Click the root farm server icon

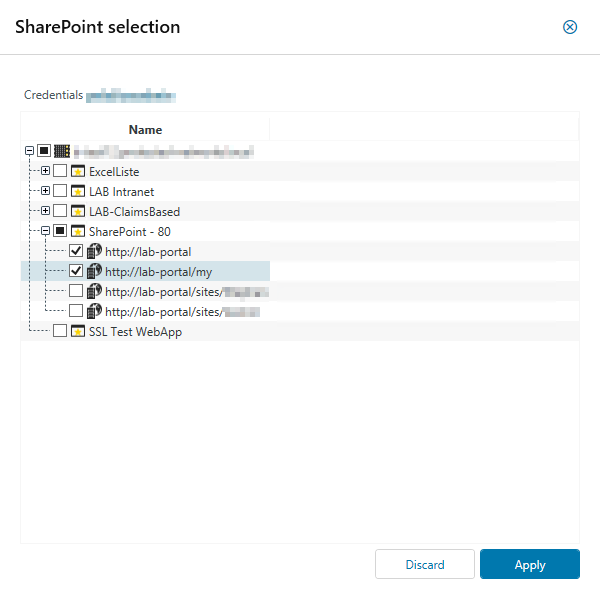pyautogui.click(x=62, y=151)
